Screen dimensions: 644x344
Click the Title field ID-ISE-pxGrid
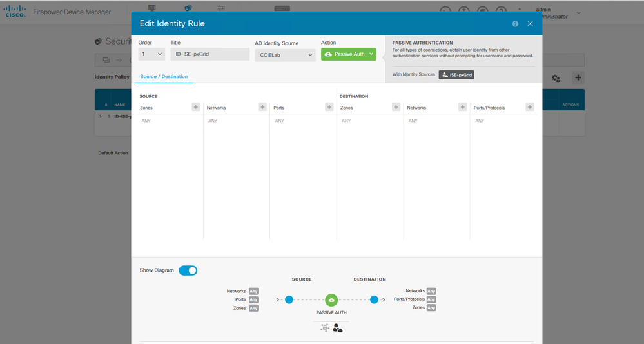[x=210, y=54]
